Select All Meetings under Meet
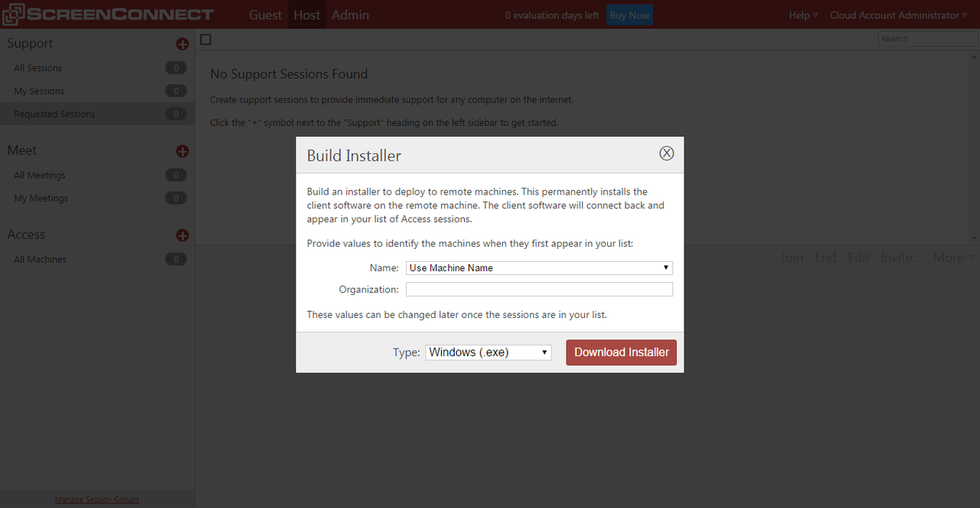Image resolution: width=980 pixels, height=508 pixels. coord(97,175)
